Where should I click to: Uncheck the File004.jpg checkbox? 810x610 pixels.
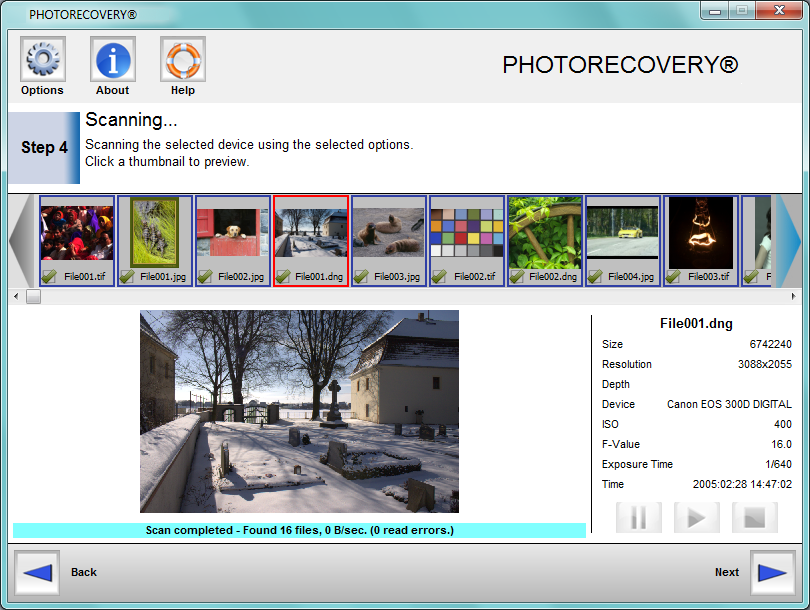596,277
